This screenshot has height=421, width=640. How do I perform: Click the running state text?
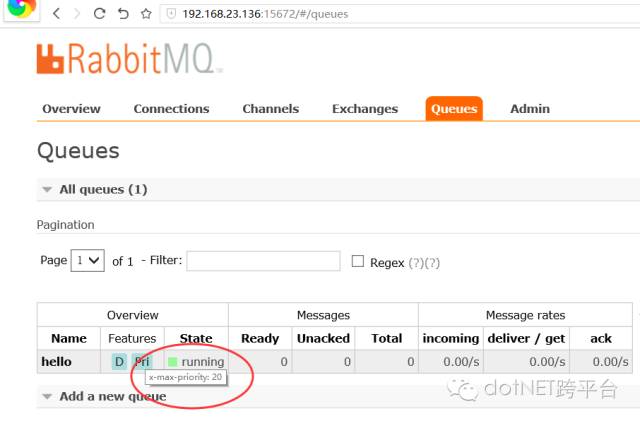tap(203, 362)
